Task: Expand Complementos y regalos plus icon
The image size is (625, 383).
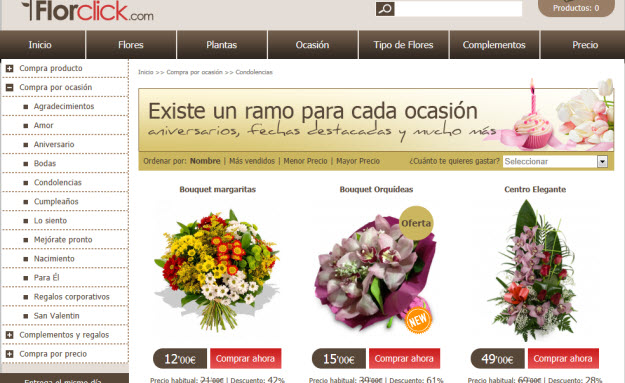Action: (x=10, y=335)
